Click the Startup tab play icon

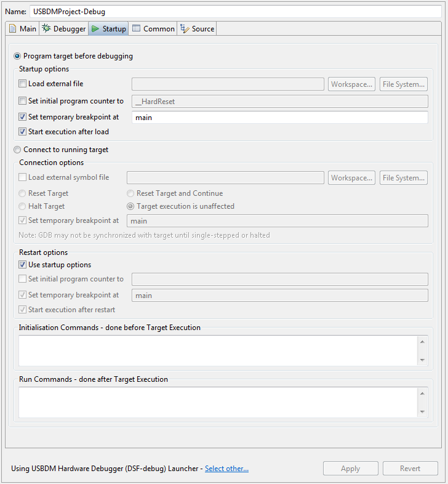pos(95,29)
